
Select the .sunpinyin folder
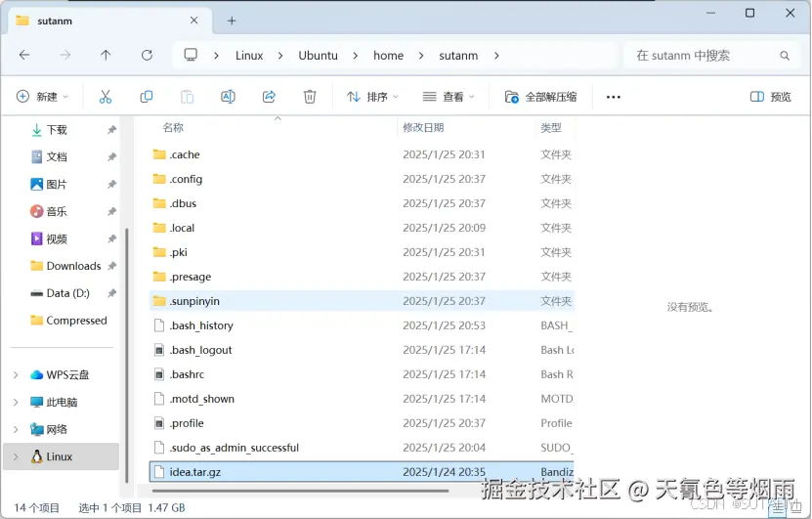[362, 301]
